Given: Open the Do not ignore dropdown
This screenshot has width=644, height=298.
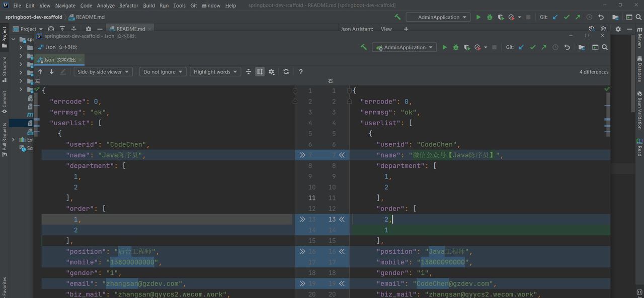Looking at the screenshot, I should [x=163, y=72].
